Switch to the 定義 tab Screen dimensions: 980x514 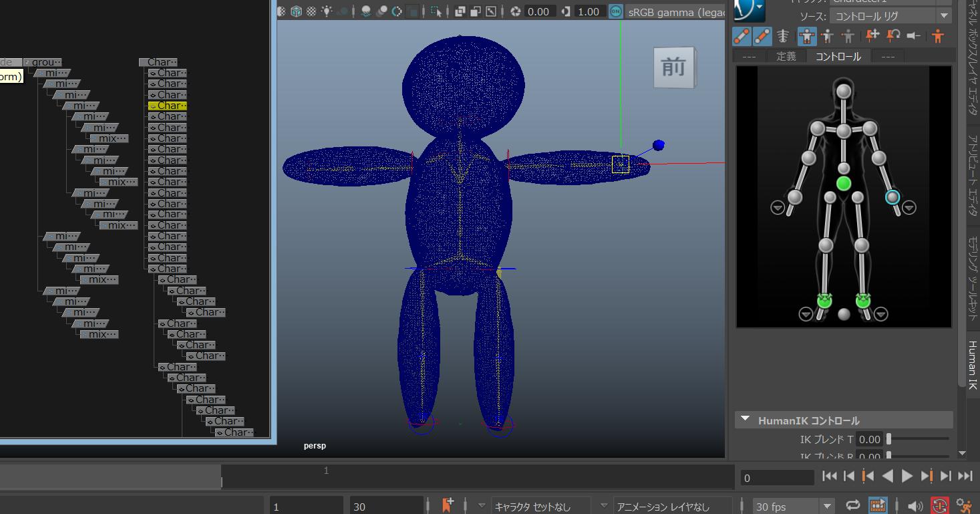pyautogui.click(x=786, y=56)
